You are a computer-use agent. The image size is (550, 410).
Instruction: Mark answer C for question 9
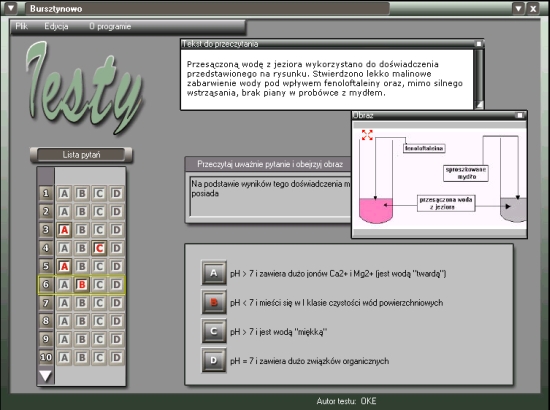[99, 339]
